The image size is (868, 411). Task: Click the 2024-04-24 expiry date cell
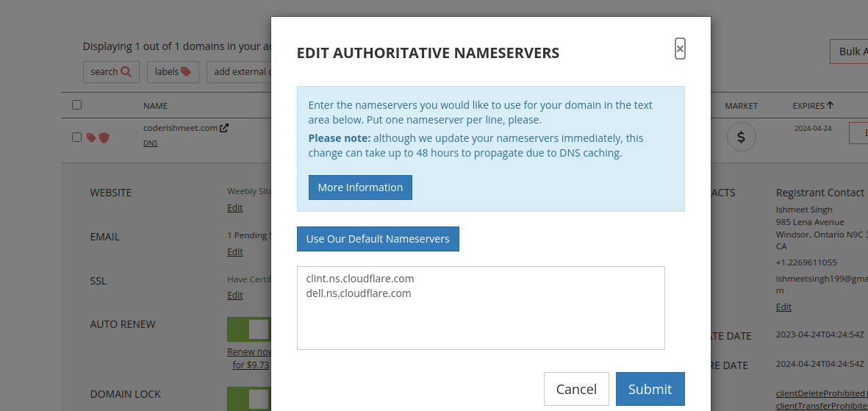click(813, 128)
